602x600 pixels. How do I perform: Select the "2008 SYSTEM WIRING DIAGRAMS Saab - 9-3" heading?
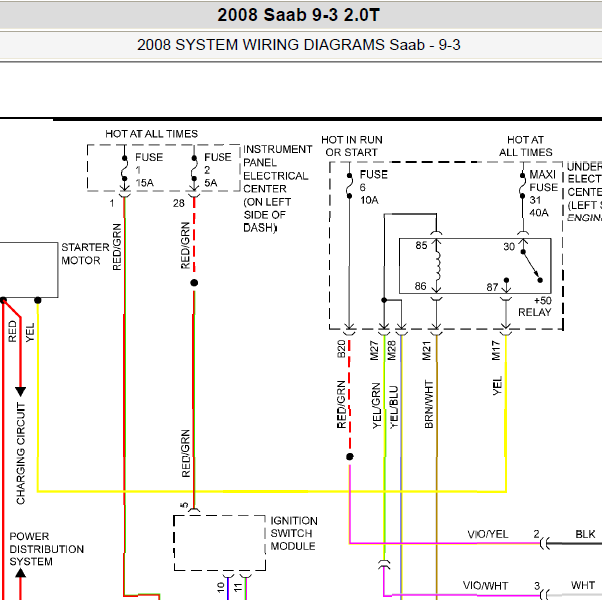[x=298, y=45]
